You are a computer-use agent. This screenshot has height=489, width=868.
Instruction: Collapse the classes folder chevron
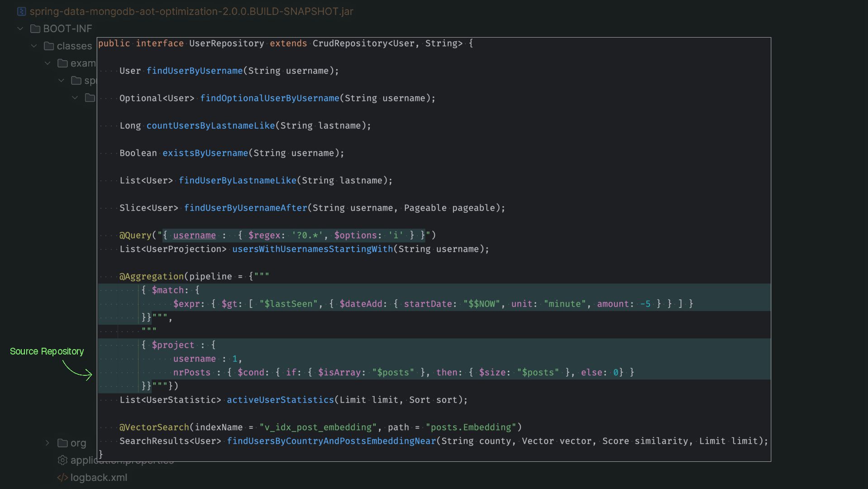click(34, 46)
